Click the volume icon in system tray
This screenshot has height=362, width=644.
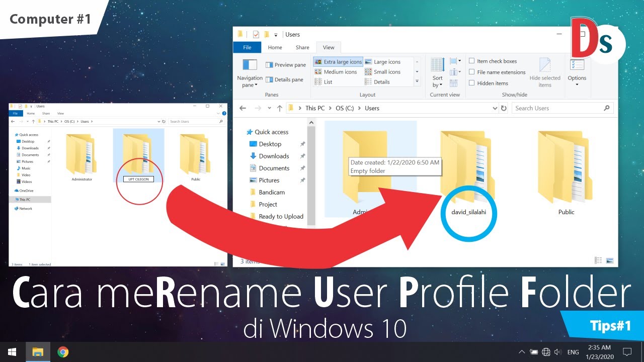(557, 352)
